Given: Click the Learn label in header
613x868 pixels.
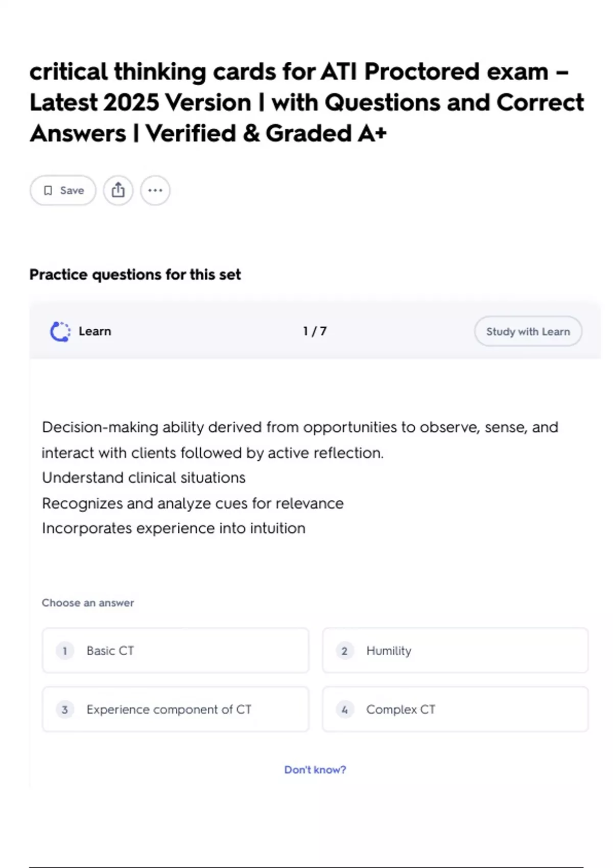Looking at the screenshot, I should [95, 331].
